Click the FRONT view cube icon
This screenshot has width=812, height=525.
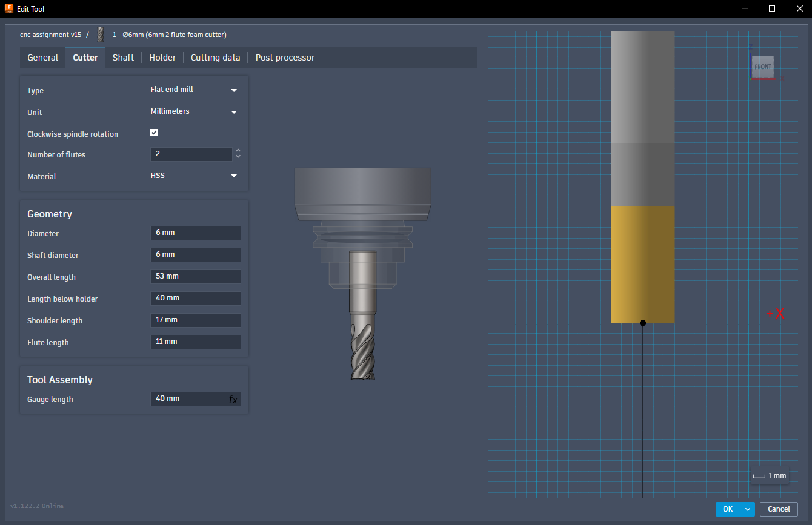pyautogui.click(x=762, y=67)
